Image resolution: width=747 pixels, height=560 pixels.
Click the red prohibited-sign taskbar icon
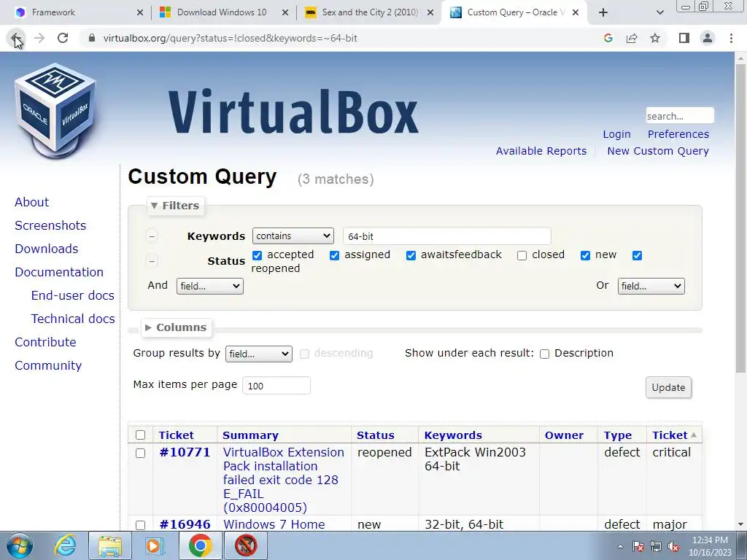pyautogui.click(x=245, y=545)
